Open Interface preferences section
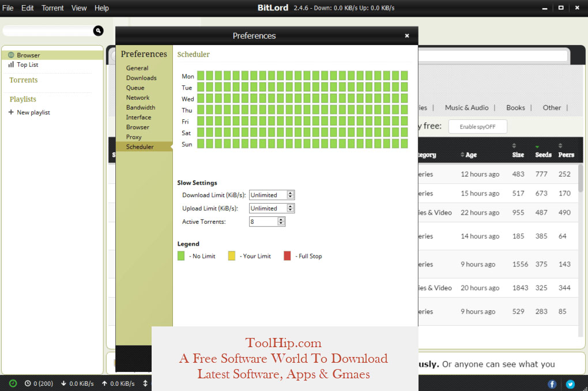Image resolution: width=588 pixels, height=391 pixels. coord(138,117)
